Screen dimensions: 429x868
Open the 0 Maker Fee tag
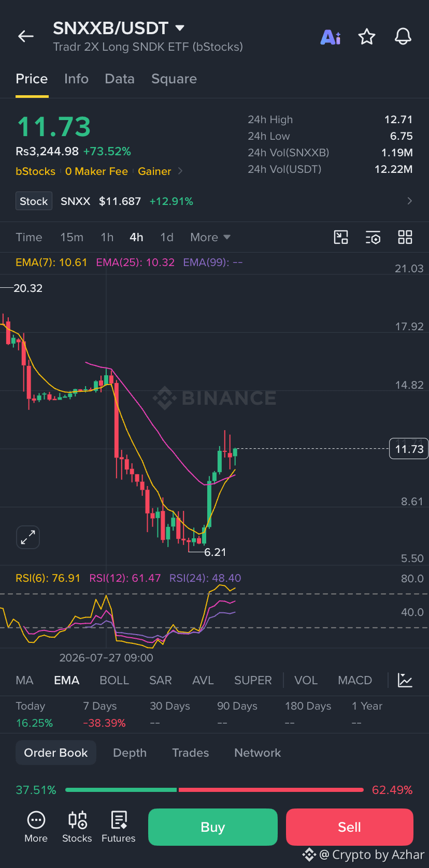pos(96,171)
